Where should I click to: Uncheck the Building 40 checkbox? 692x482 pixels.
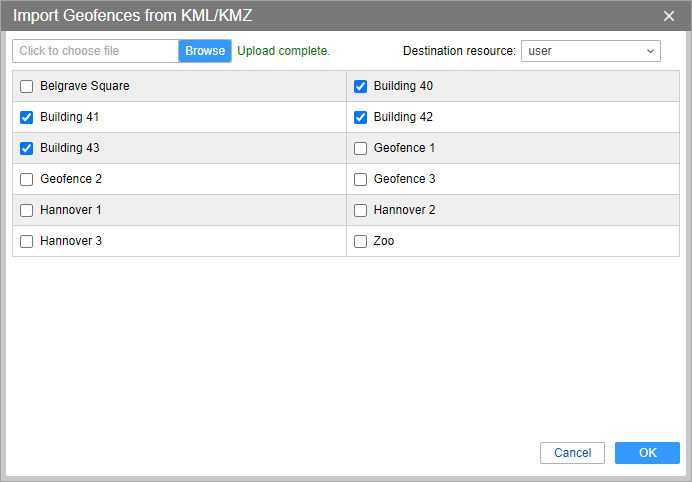361,86
